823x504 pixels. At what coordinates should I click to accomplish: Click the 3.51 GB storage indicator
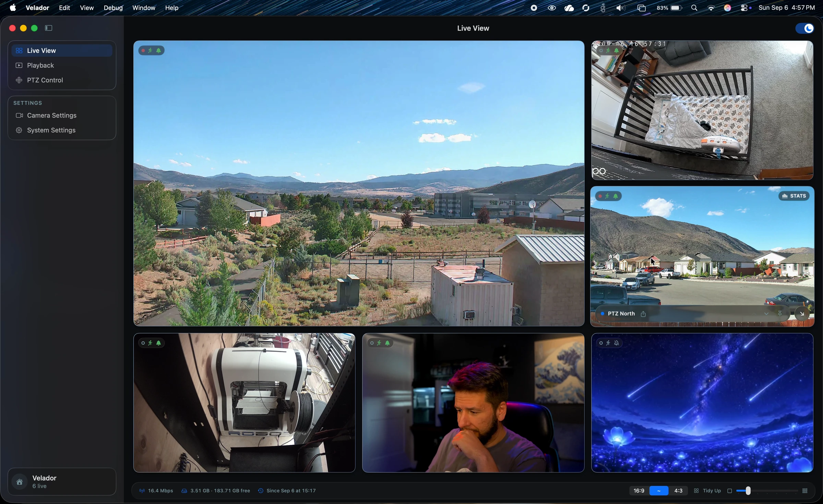pos(216,491)
